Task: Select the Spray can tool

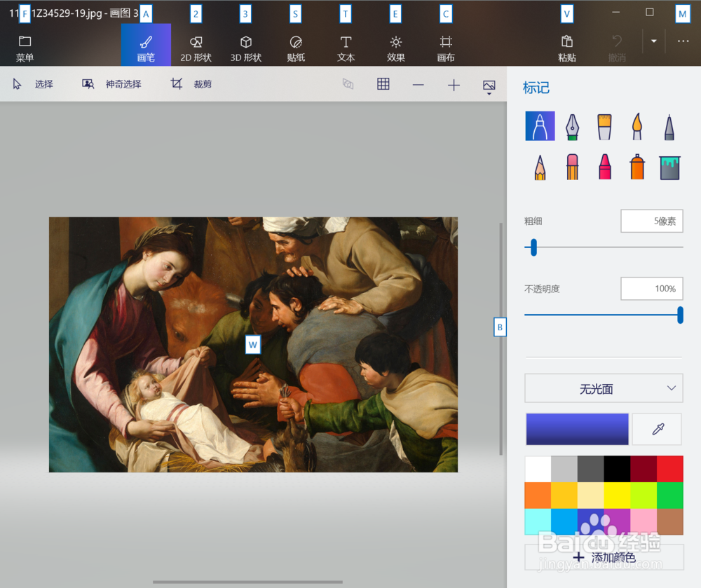Action: pyautogui.click(x=637, y=167)
